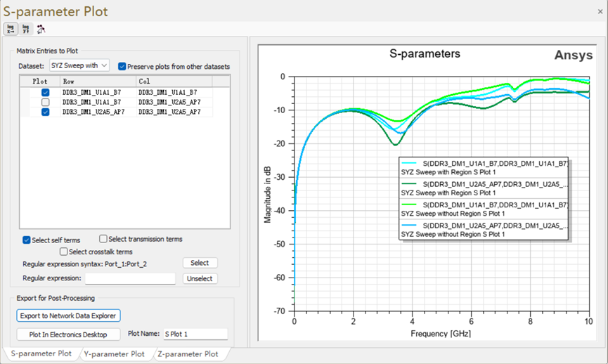Click the Plot Name text field
The height and width of the screenshot is (364, 608).
pos(195,334)
